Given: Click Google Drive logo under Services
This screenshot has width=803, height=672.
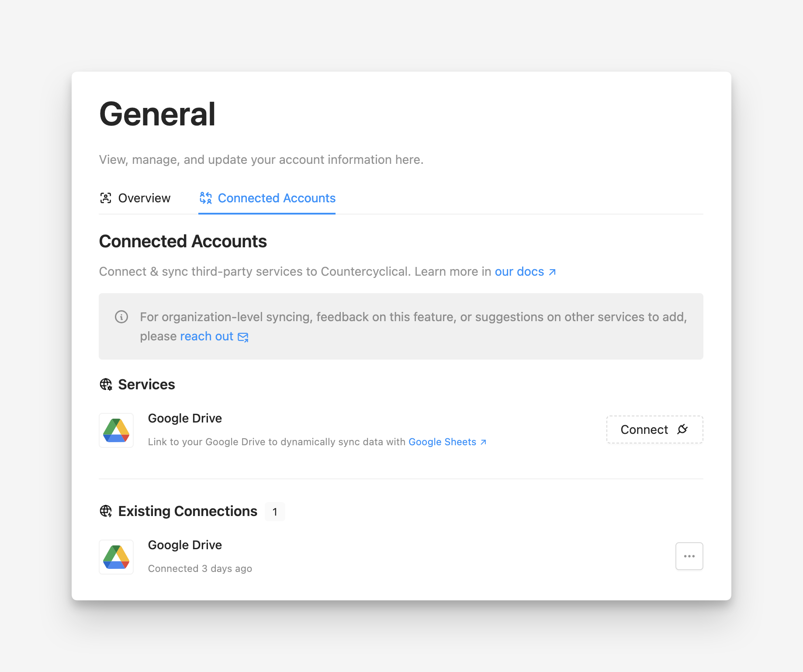Looking at the screenshot, I should coord(116,430).
